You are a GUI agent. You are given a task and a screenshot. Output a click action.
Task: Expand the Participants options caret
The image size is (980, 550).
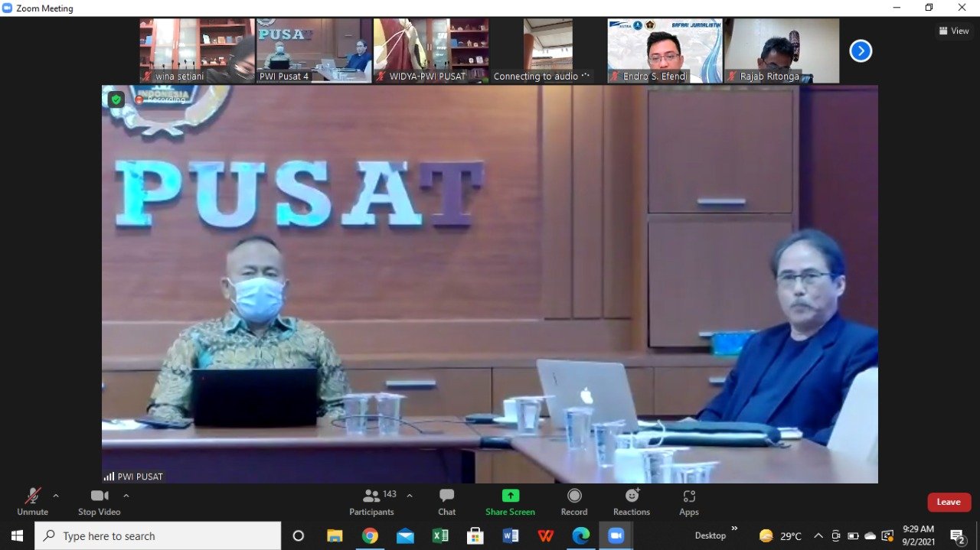(410, 496)
